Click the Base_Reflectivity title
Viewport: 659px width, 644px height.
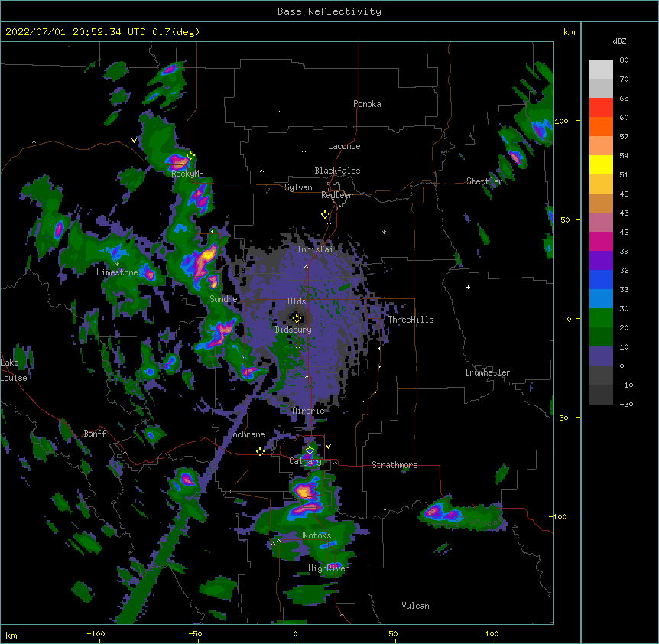coord(329,11)
